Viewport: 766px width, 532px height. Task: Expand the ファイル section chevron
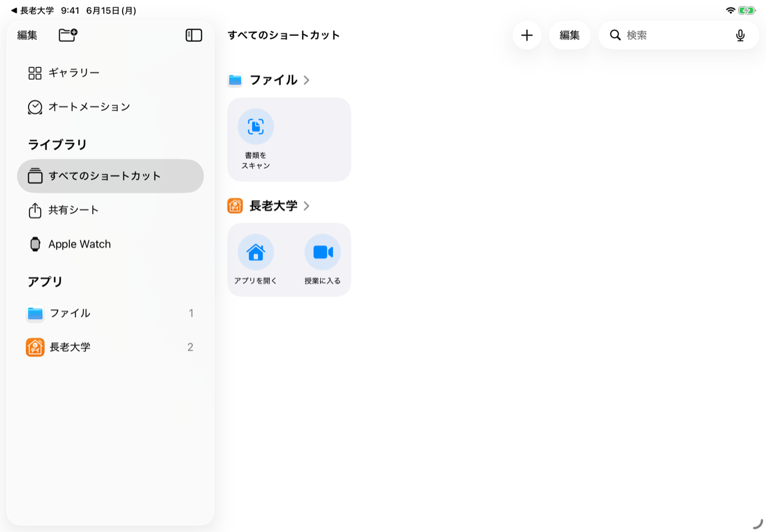coord(306,80)
